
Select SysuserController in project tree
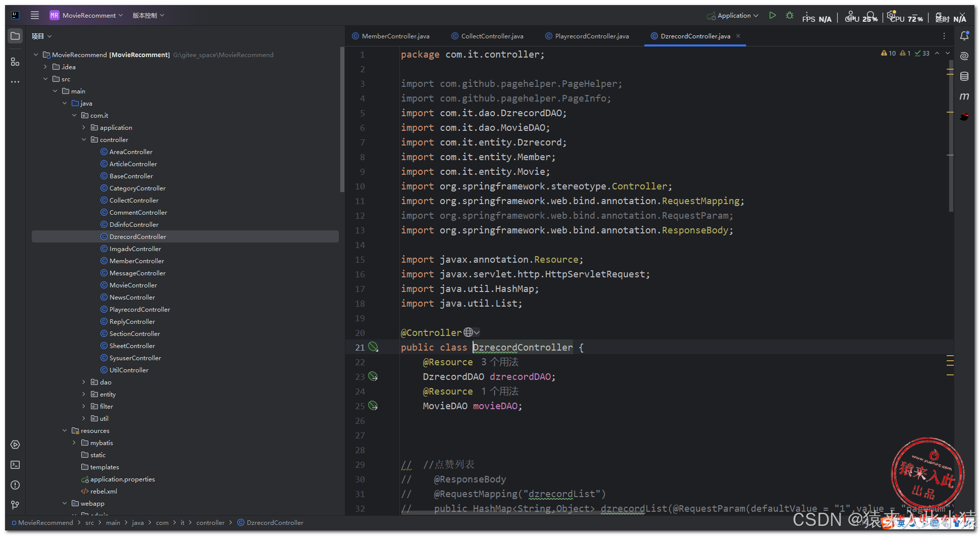click(135, 358)
